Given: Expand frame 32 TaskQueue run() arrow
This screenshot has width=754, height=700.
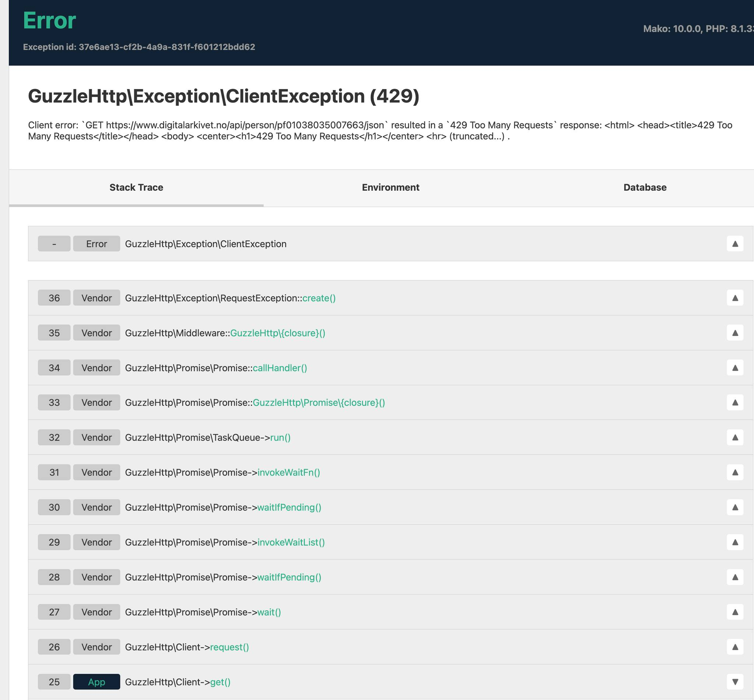Looking at the screenshot, I should (x=735, y=437).
